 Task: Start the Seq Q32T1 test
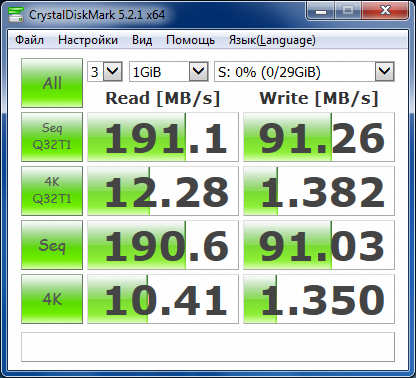tap(52, 137)
